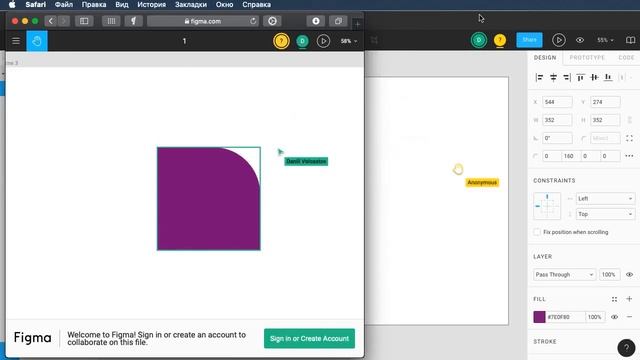Toggle layer visibility eye icon
640x360 pixels.
pos(629,274)
